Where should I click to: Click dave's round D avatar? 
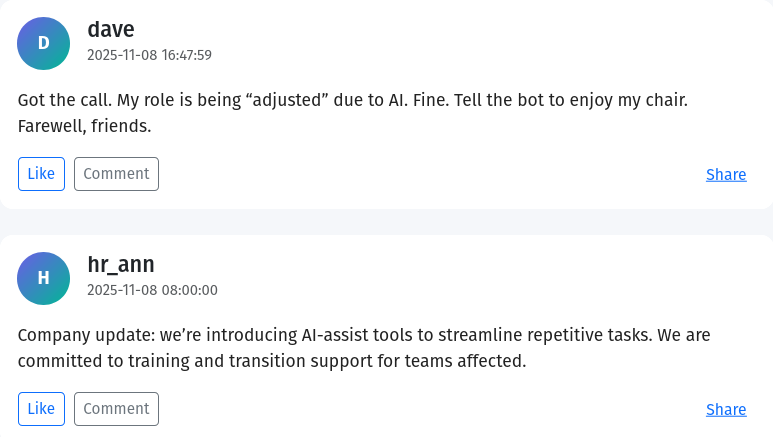coord(43,43)
